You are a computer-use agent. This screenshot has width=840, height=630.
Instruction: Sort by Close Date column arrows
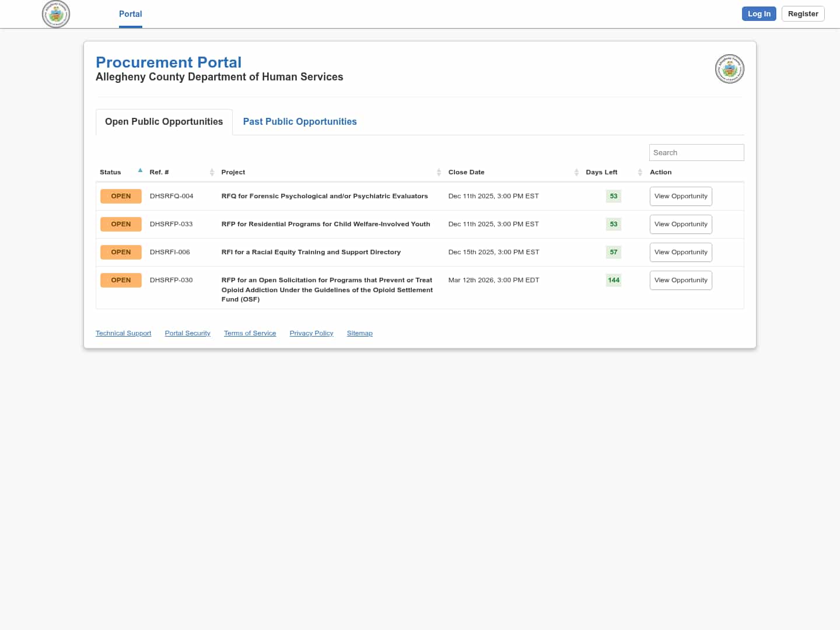tap(576, 172)
